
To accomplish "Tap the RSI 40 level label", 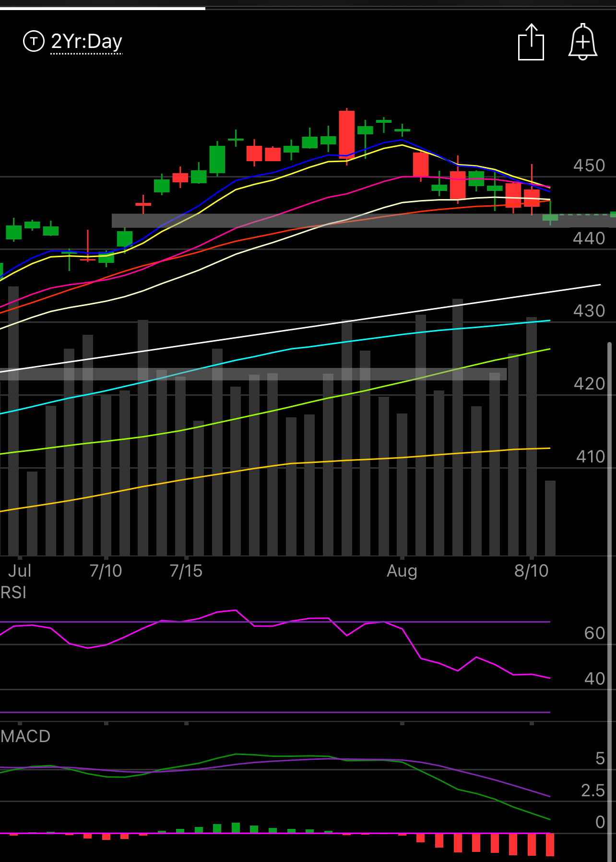I will pos(594,679).
